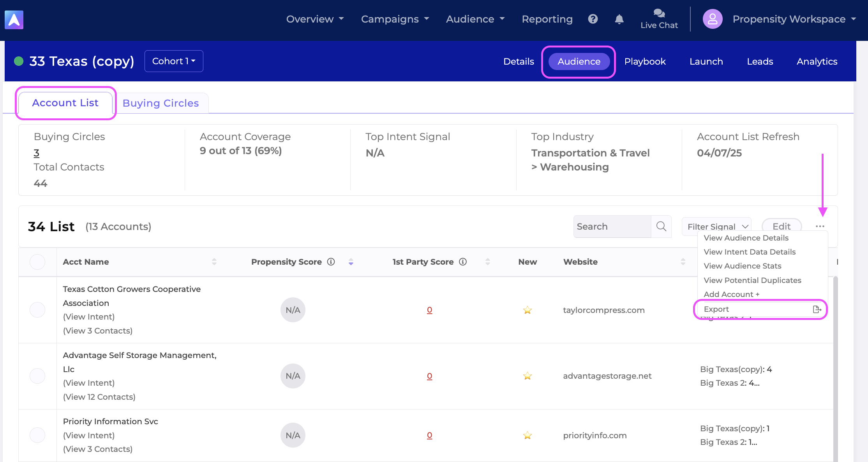Click 1st party score 0 for Texas Cotton
The height and width of the screenshot is (462, 868).
tap(429, 310)
